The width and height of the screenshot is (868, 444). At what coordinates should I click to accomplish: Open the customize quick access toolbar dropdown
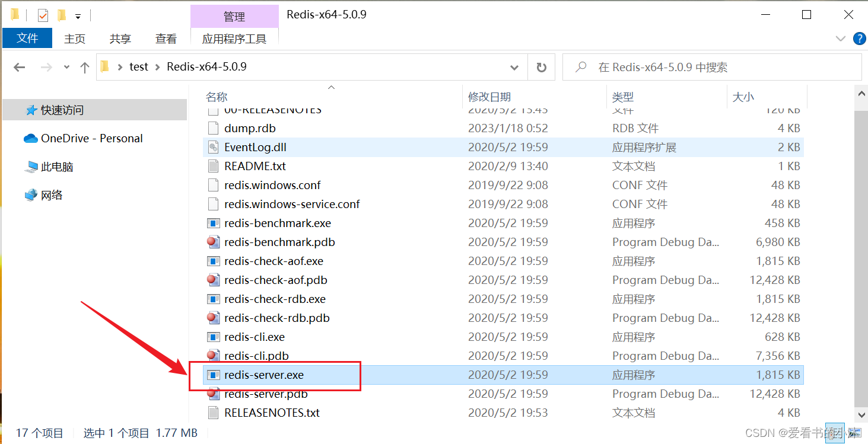click(x=78, y=16)
